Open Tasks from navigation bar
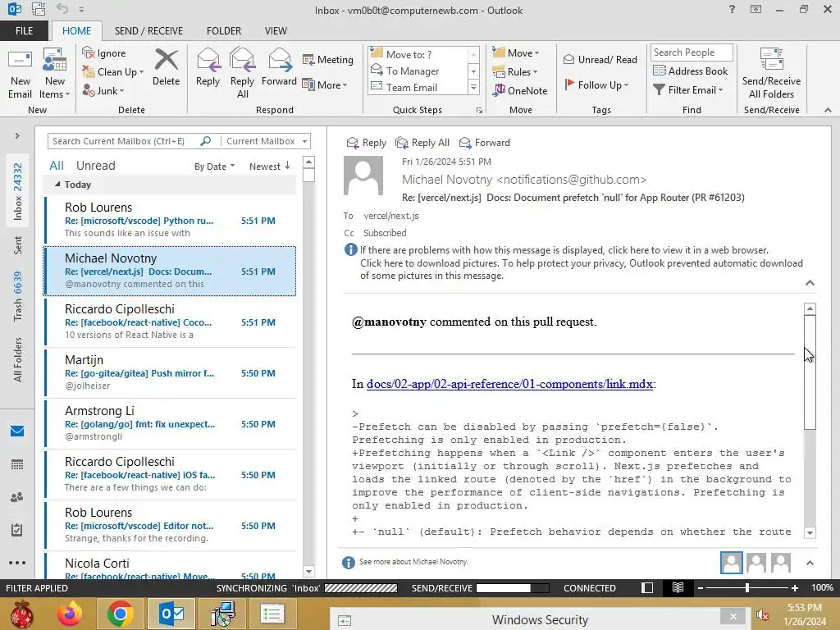Screen dimensions: 840x630 point(17,530)
